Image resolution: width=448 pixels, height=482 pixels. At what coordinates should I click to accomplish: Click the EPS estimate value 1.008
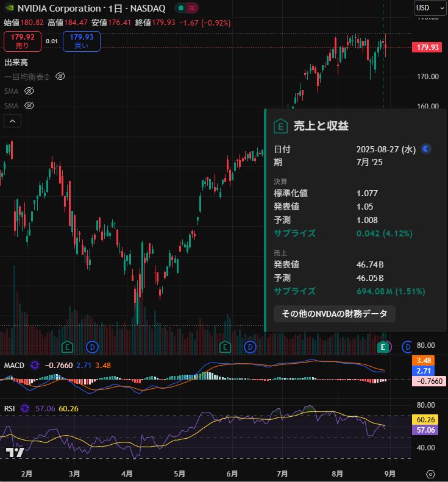tap(367, 220)
